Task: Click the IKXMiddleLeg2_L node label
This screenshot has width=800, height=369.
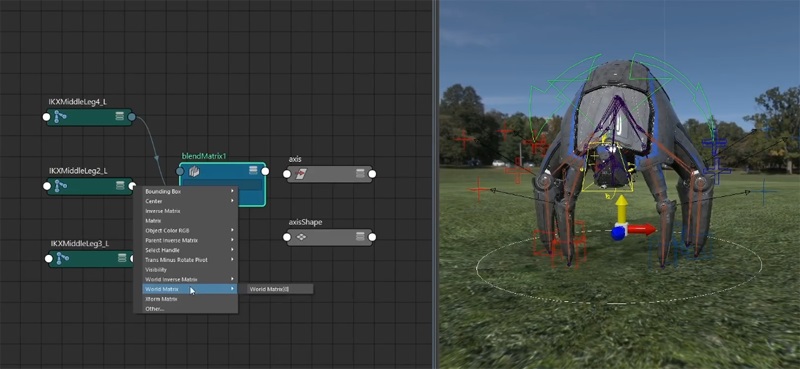Action: coord(78,171)
